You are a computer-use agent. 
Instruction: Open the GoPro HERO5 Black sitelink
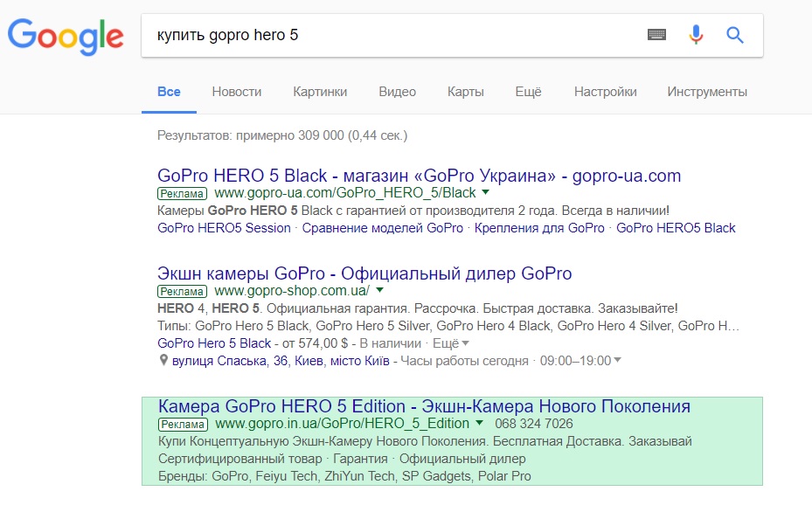[676, 228]
